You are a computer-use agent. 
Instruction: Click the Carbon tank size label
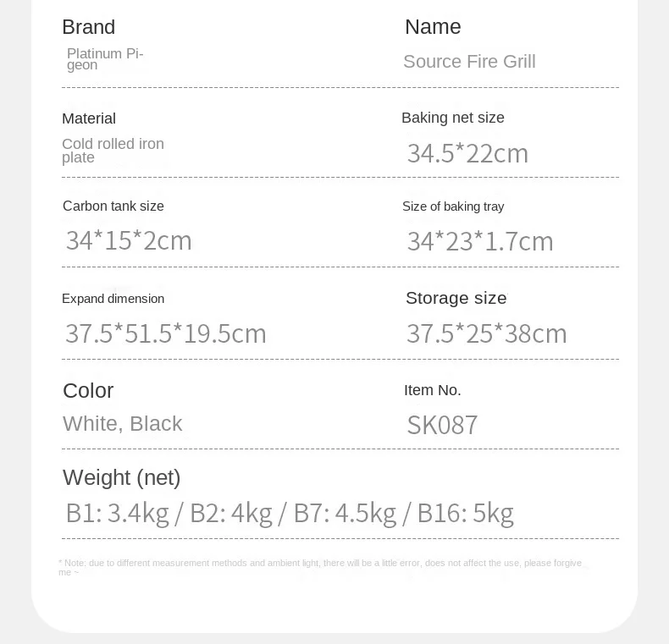click(x=113, y=206)
